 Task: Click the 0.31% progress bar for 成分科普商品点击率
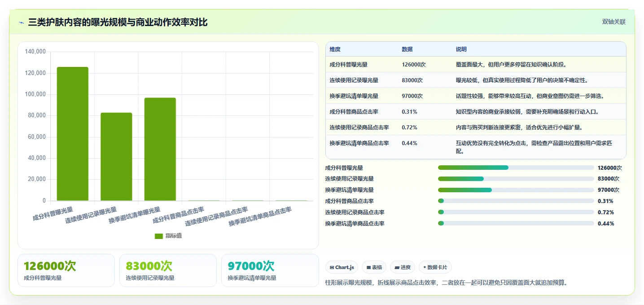pyautogui.click(x=516, y=201)
